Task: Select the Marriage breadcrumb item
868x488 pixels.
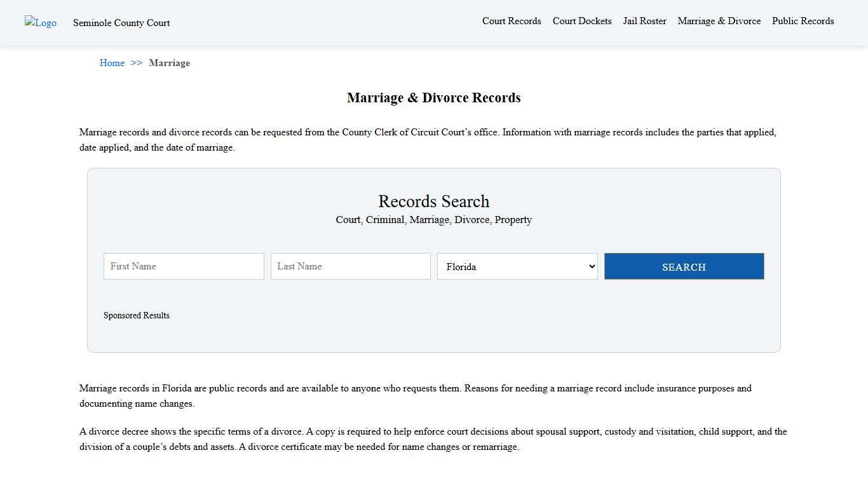Action: pyautogui.click(x=169, y=63)
